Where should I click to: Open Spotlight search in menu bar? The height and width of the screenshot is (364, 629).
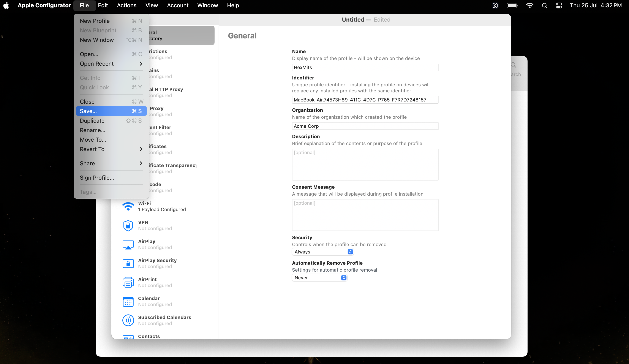pyautogui.click(x=544, y=5)
